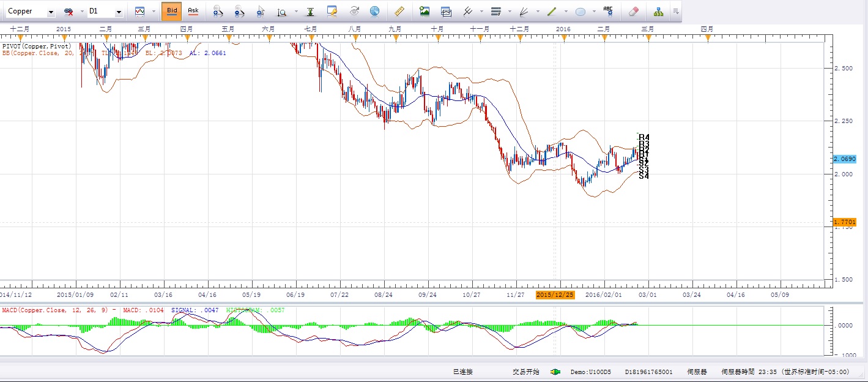Click the S4 pivot support label
868x382 pixels.
[644, 176]
